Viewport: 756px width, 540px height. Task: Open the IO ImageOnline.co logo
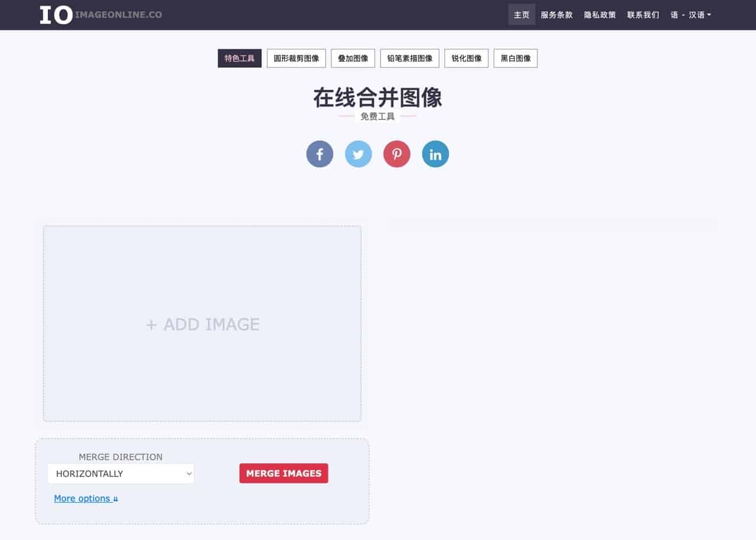[x=100, y=15]
